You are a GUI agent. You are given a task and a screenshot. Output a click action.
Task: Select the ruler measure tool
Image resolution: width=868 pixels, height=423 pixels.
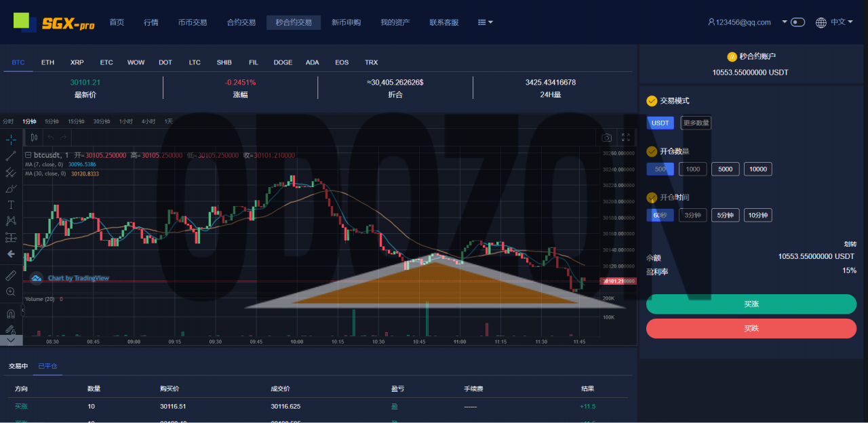[x=11, y=275]
